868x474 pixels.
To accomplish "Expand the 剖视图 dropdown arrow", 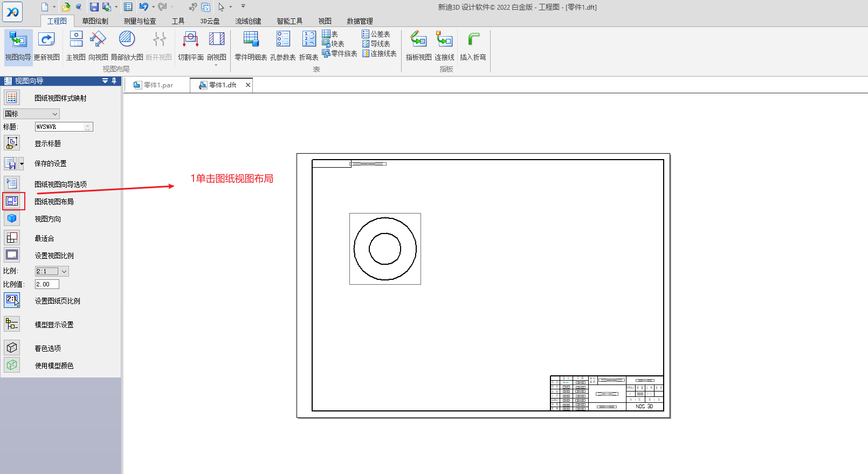I will pyautogui.click(x=216, y=65).
